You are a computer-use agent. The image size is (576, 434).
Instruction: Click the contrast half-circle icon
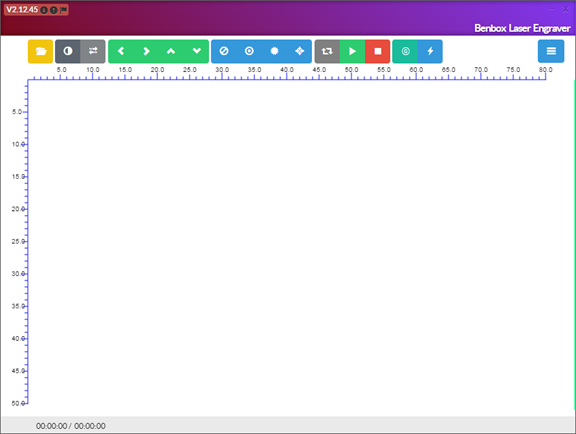pos(68,51)
